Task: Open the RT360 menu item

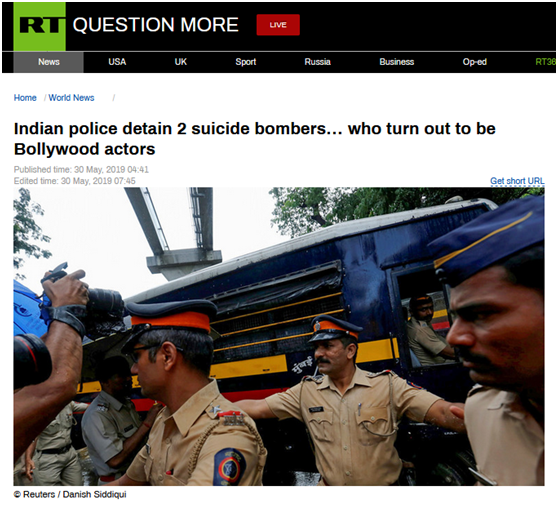Action: click(x=545, y=62)
